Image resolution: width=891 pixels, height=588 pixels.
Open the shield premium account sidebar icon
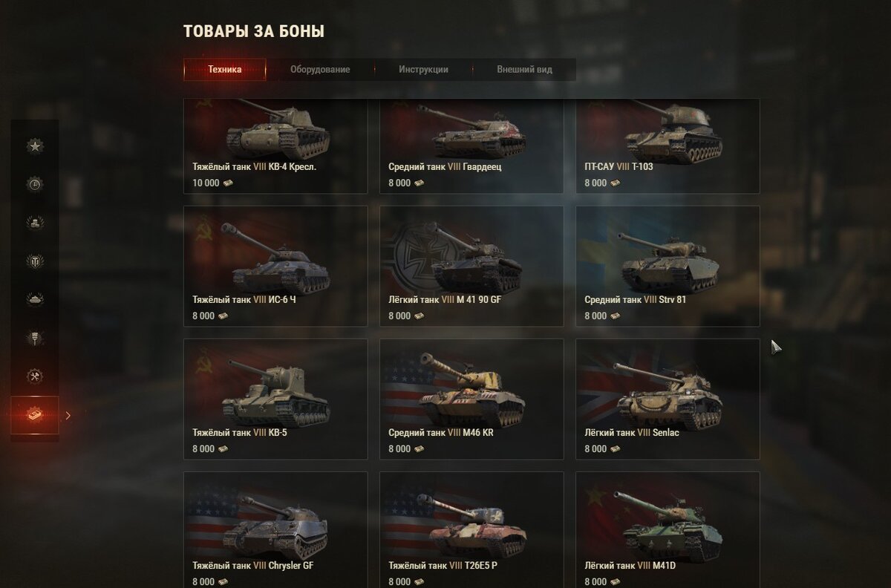[x=35, y=261]
